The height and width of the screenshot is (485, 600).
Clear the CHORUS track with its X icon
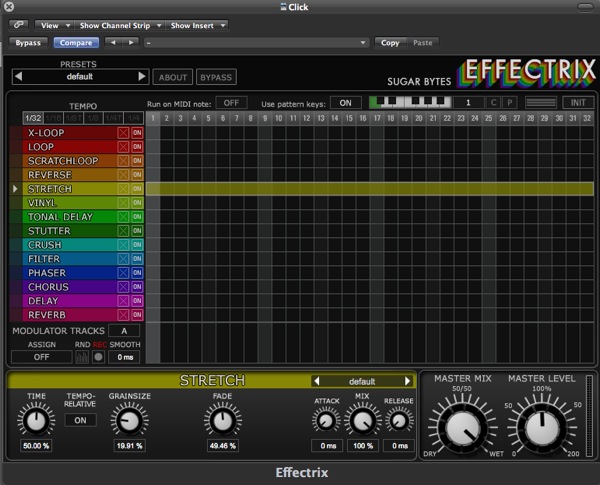pos(123,287)
